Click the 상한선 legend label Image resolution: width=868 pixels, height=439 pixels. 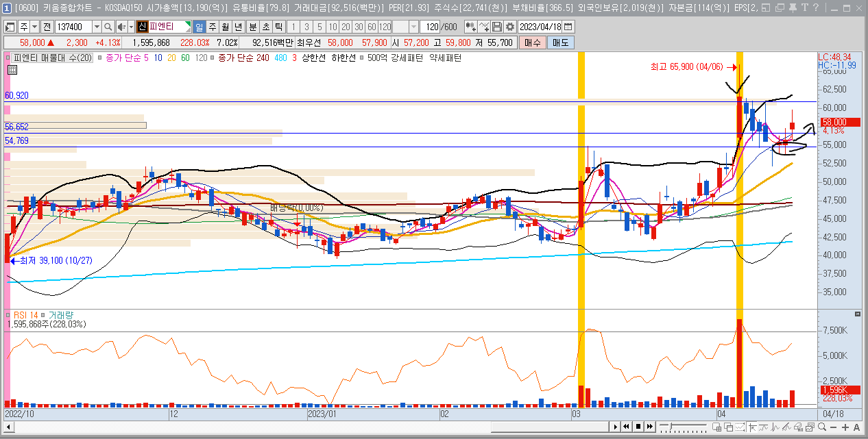[314, 58]
